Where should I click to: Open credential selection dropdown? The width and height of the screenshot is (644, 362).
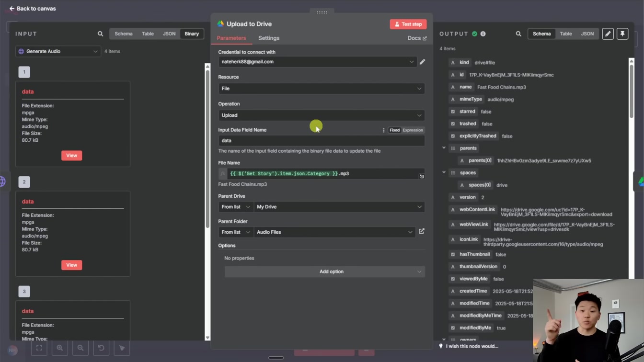pyautogui.click(x=317, y=62)
